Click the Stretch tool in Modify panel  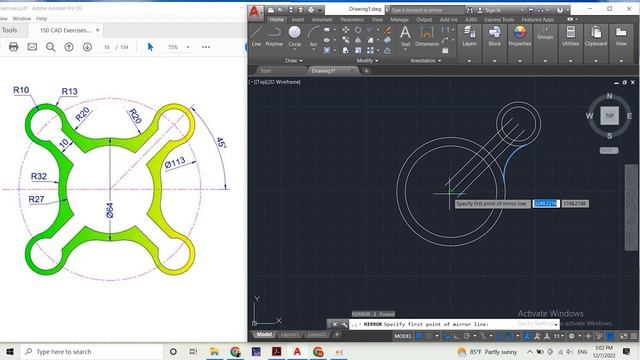pyautogui.click(x=346, y=50)
